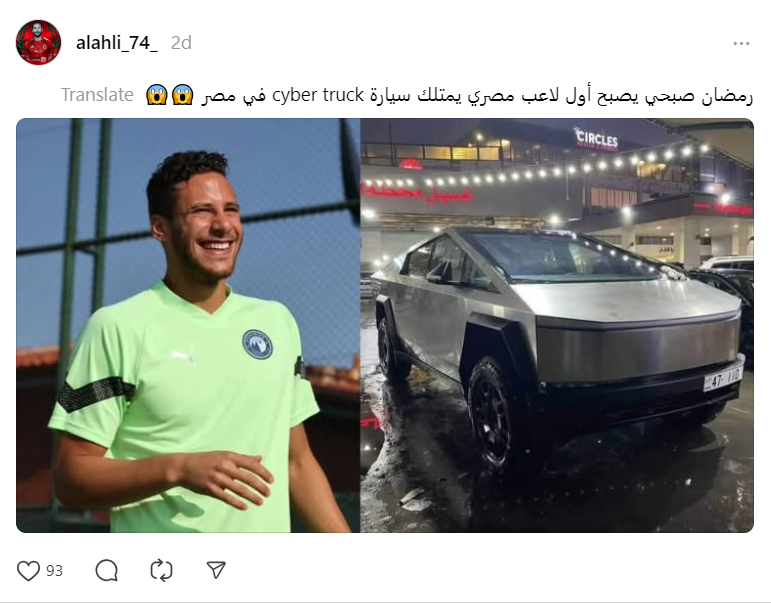Click the Cybertruck's front license plate
This screenshot has width=771, height=604.
click(x=722, y=378)
